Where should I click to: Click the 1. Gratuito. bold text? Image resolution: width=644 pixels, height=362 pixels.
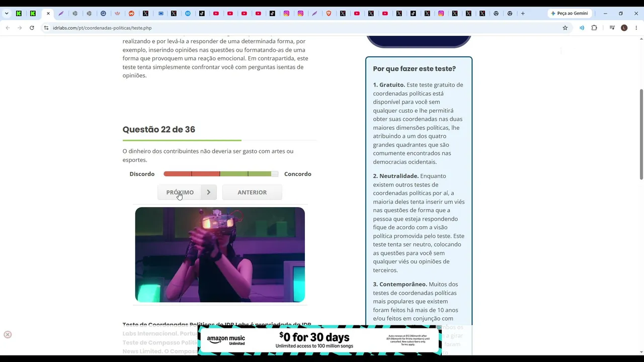389,84
